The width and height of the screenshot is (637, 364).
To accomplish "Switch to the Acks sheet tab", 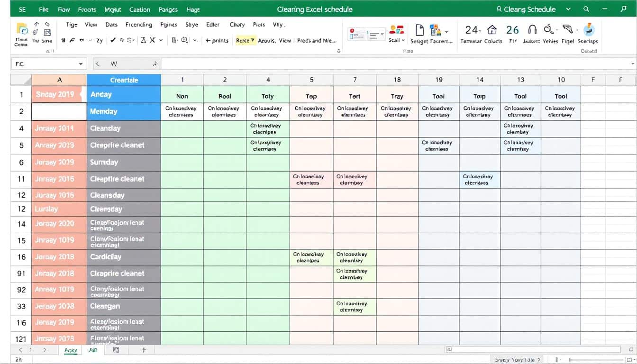I will point(71,350).
